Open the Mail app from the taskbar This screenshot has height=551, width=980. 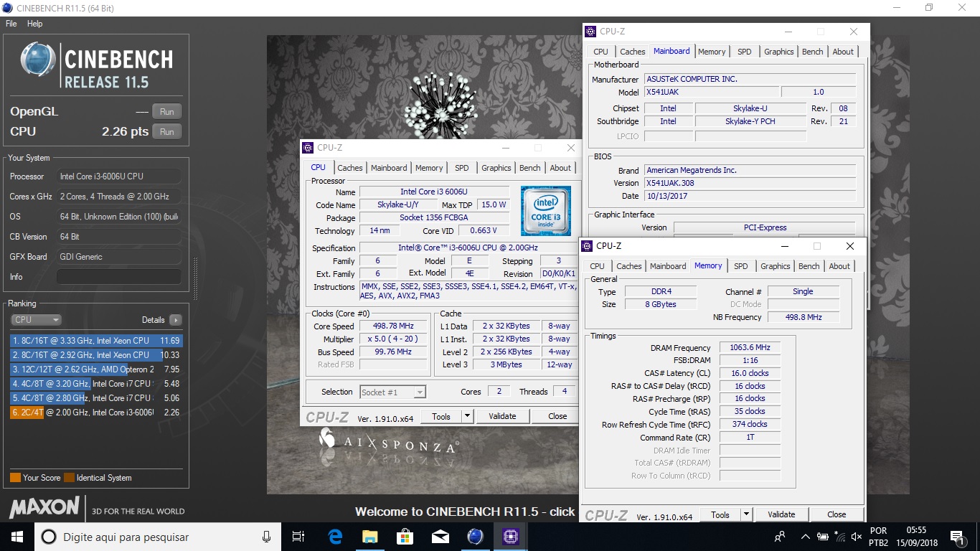(440, 537)
